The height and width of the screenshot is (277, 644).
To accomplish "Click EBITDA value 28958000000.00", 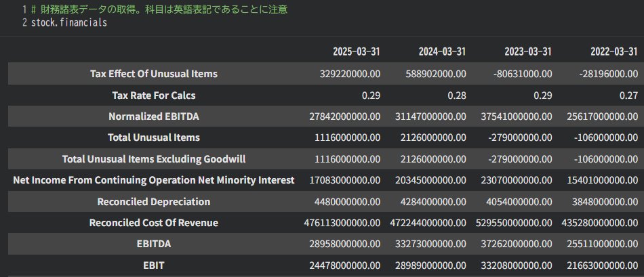I will coord(345,244).
